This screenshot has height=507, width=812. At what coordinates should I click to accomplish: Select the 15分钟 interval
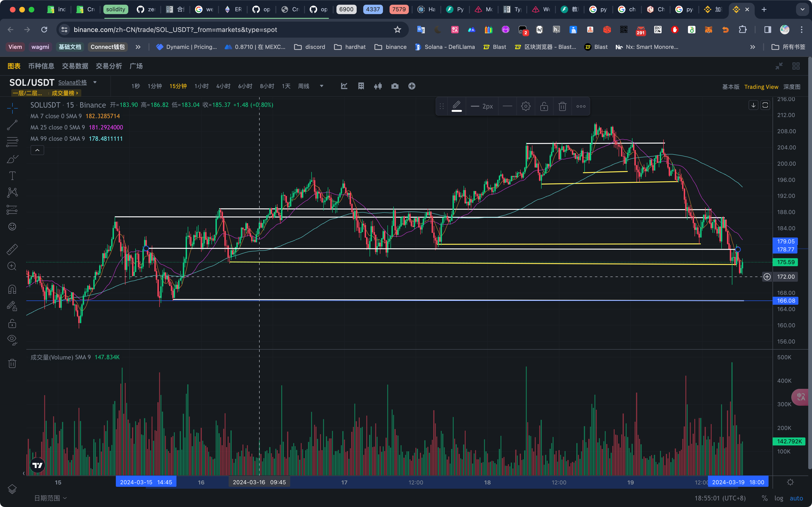coord(178,86)
